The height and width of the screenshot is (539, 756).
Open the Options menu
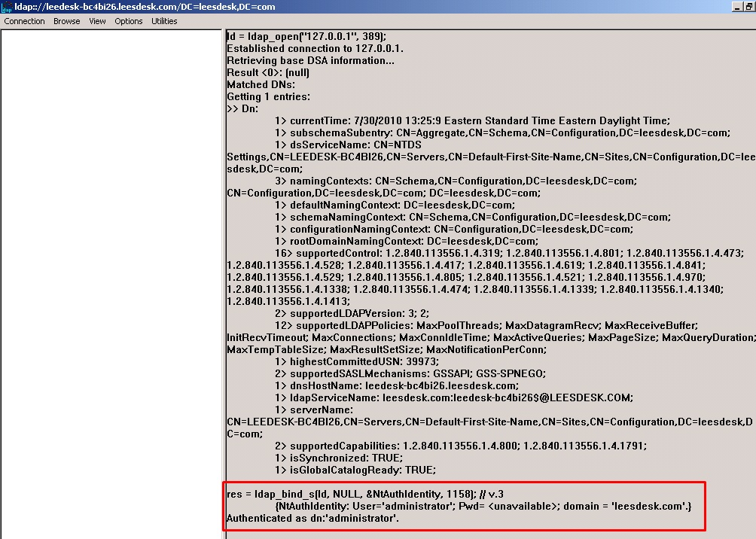(x=128, y=21)
